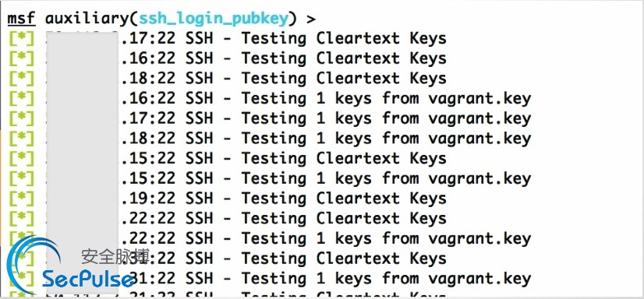Click the first [*] status marker
Viewport: 644px width, 299px height.
pos(21,39)
